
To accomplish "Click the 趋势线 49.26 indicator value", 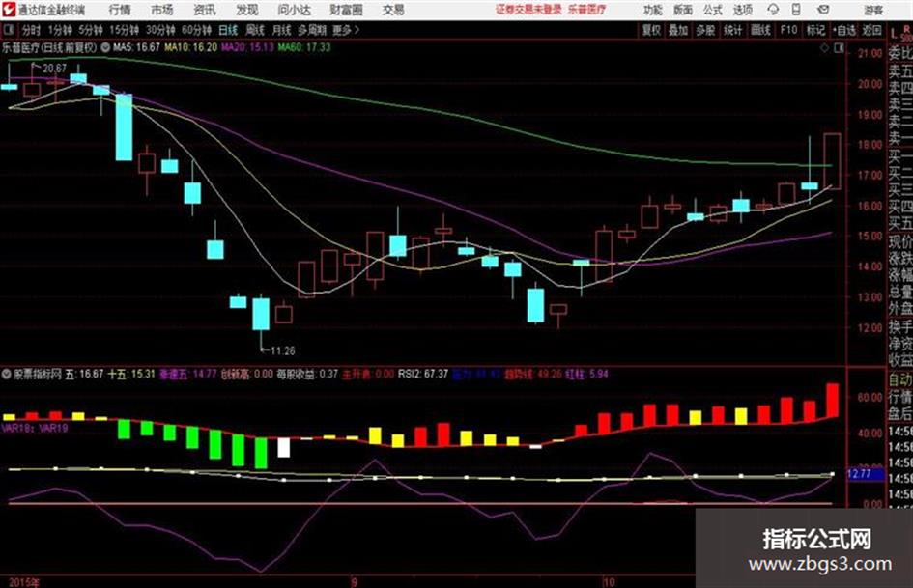I will point(533,374).
